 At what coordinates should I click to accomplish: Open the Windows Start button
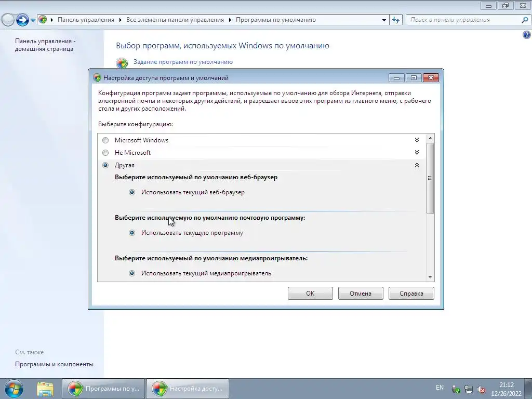[14, 389]
